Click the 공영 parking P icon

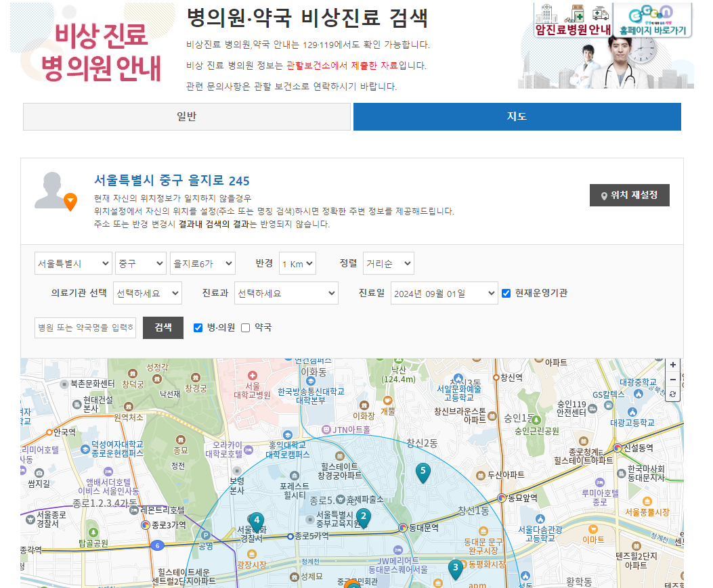206,535
